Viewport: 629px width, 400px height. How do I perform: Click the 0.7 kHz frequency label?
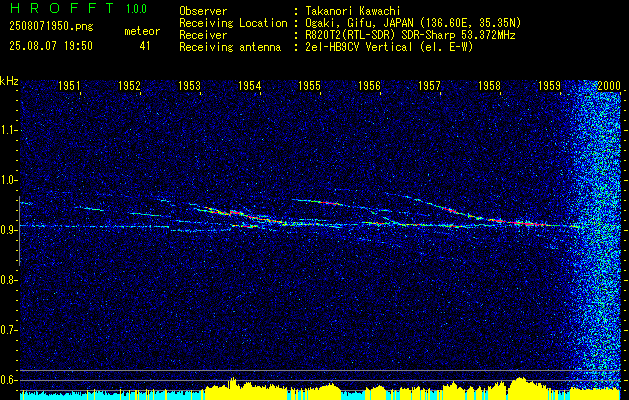click(9, 330)
